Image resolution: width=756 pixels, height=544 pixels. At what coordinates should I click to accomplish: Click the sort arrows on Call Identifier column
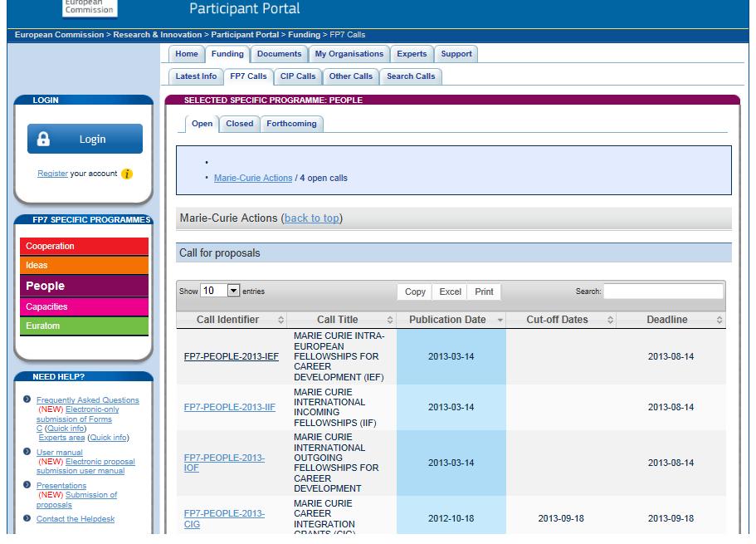281,320
